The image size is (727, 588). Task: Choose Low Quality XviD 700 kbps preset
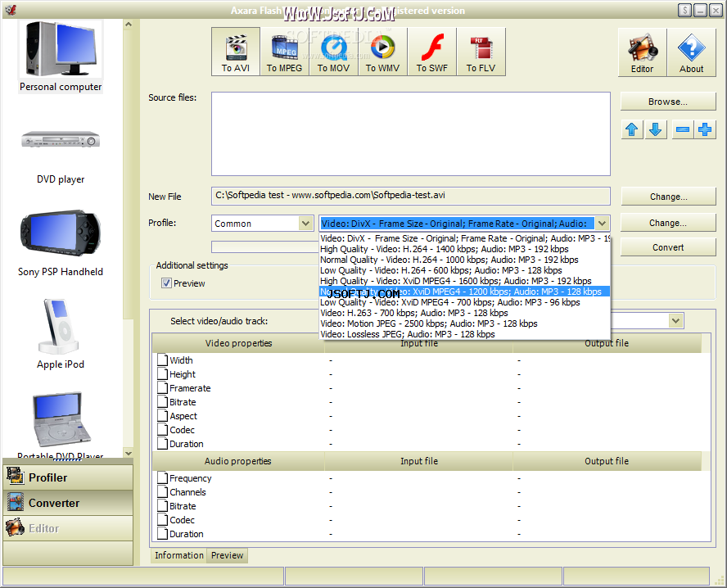tap(464, 302)
